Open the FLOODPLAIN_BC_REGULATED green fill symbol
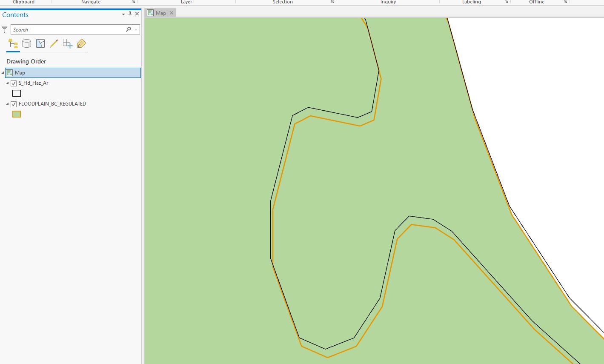This screenshot has width=604, height=364. point(16,114)
